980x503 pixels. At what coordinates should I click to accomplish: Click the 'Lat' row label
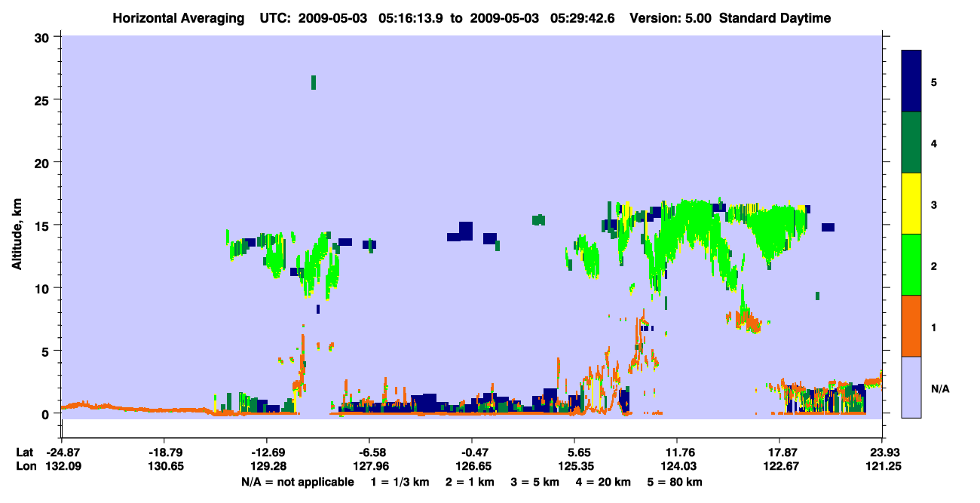coord(25,452)
